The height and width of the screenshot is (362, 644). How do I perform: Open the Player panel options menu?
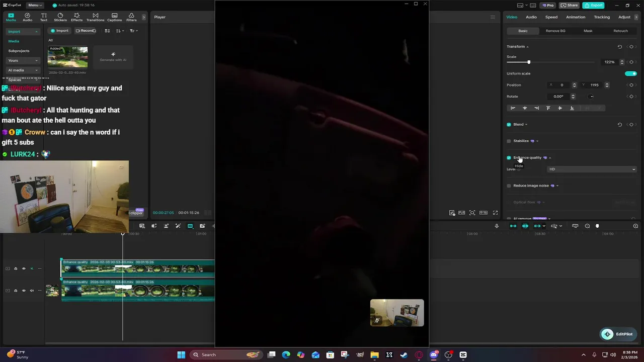493,17
